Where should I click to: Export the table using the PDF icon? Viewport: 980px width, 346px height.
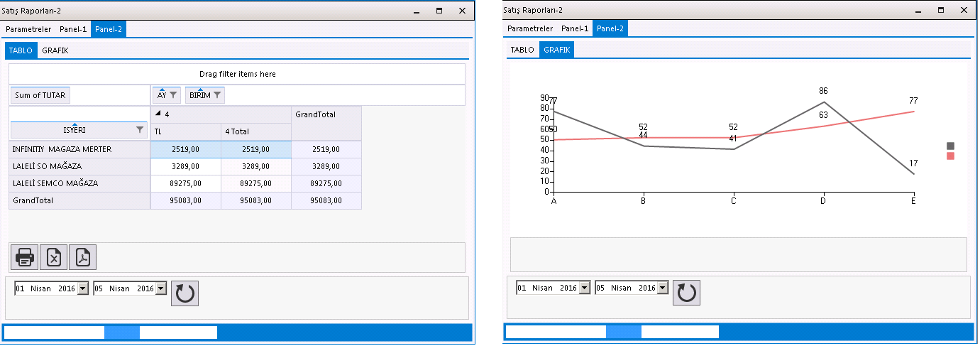tap(82, 257)
